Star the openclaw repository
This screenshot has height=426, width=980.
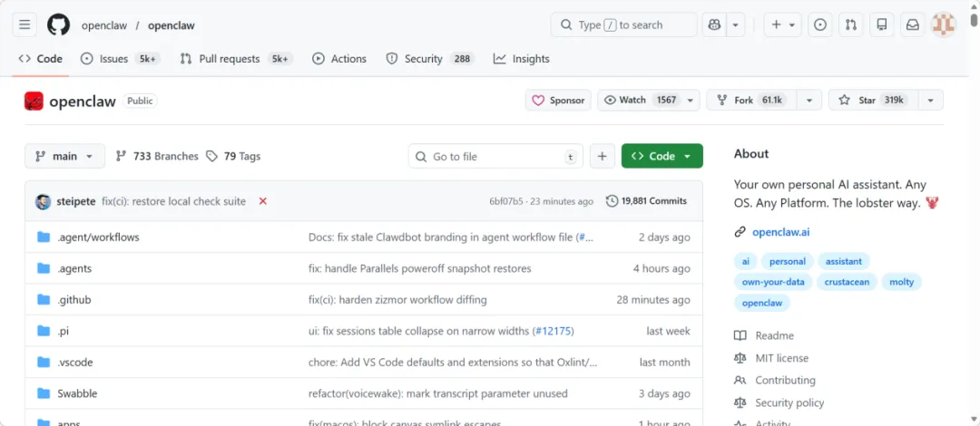click(x=871, y=100)
